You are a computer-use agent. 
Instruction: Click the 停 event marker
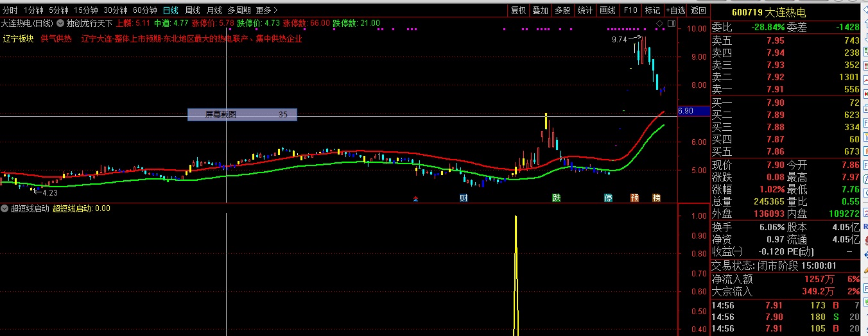pyautogui.click(x=608, y=197)
